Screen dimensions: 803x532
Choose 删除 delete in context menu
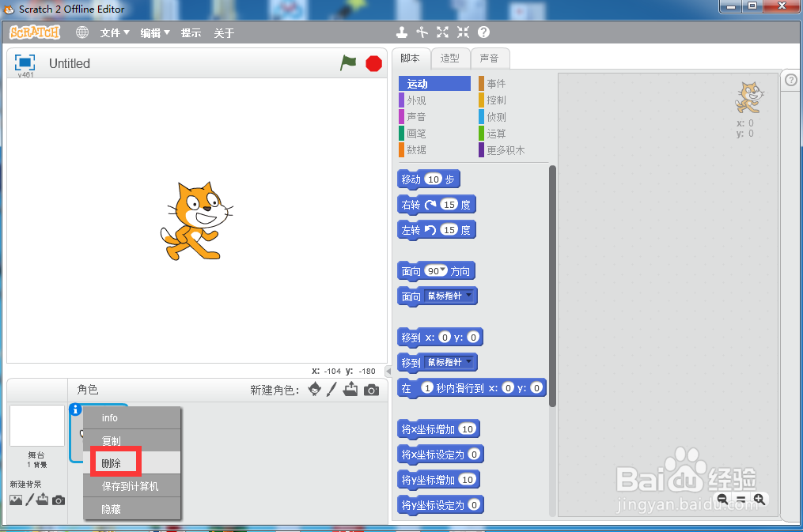point(132,463)
